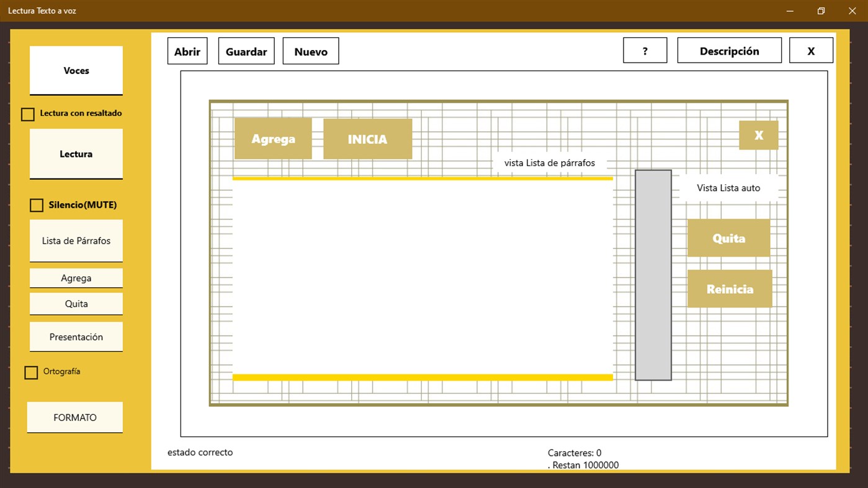Enable the Ortografía spell check checkbox

(31, 373)
